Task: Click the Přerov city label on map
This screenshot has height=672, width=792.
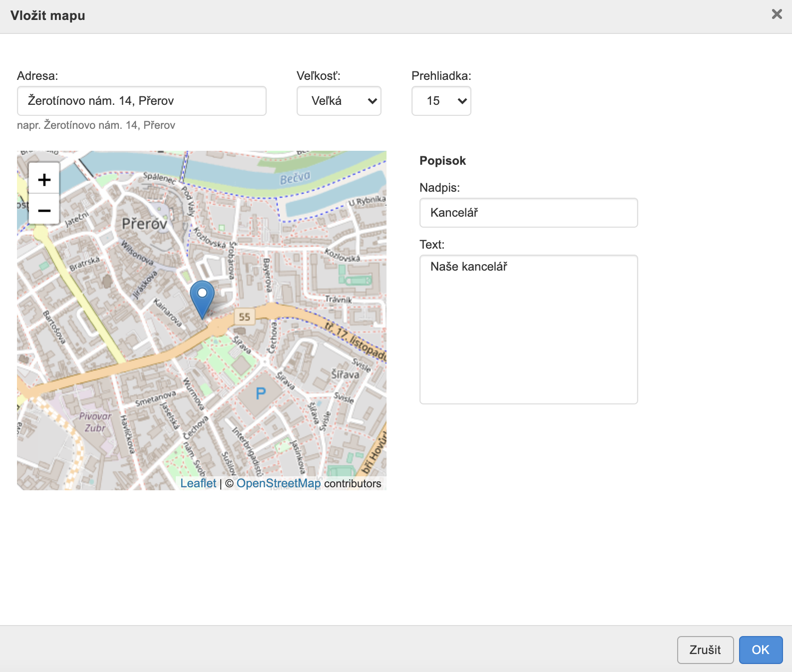Action: pos(144,224)
